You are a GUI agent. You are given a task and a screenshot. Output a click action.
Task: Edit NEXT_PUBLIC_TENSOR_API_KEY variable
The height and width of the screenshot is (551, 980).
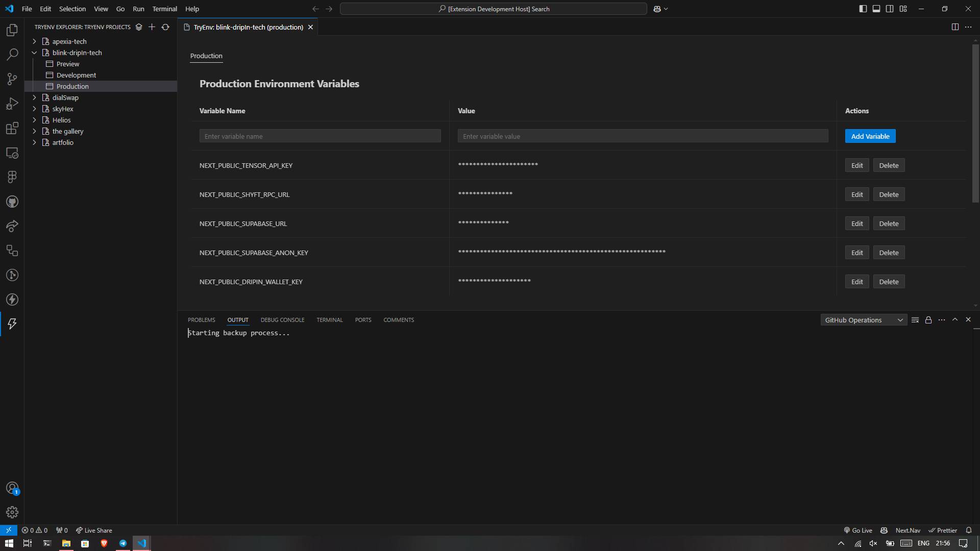(x=857, y=165)
